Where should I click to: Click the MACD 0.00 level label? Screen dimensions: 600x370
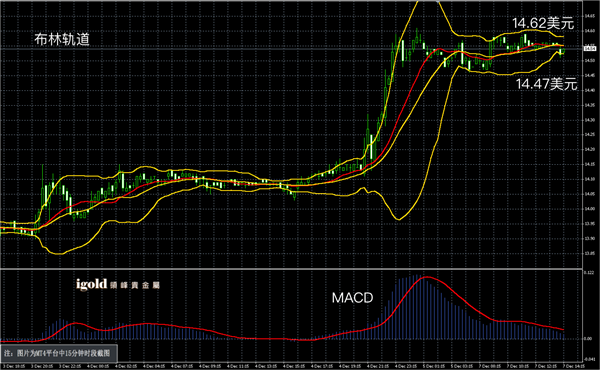589,339
